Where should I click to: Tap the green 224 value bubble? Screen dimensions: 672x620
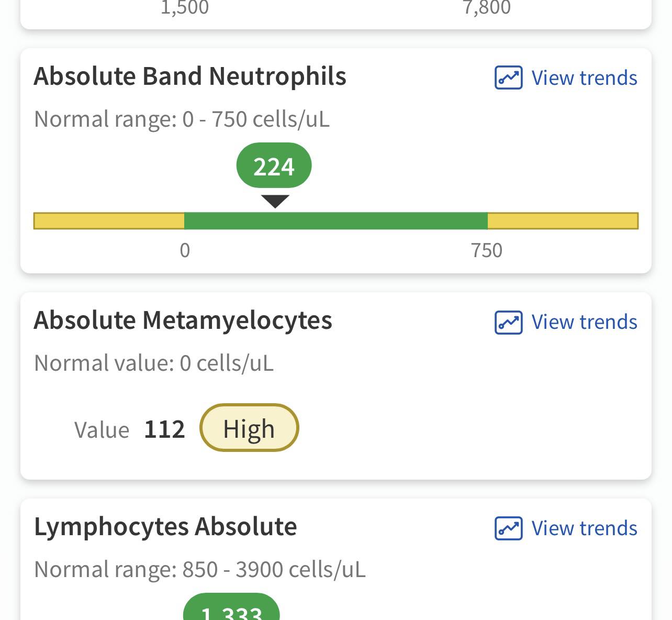click(274, 165)
